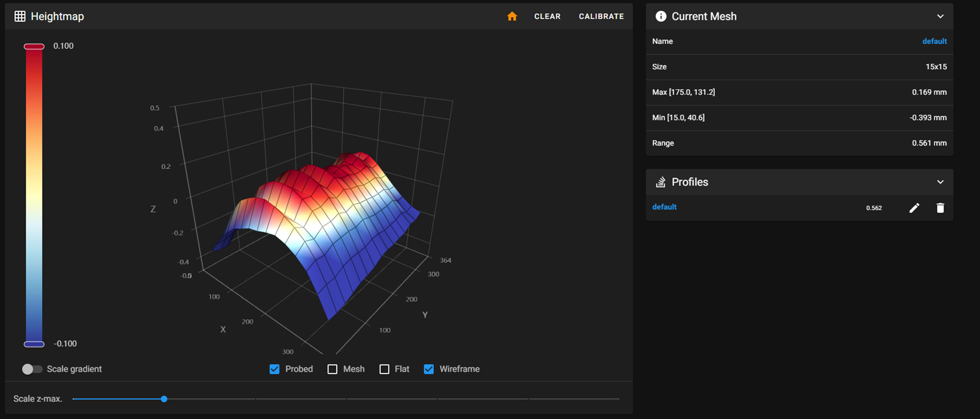
Task: Click the upper 0.100 gradient handle
Action: click(34, 47)
